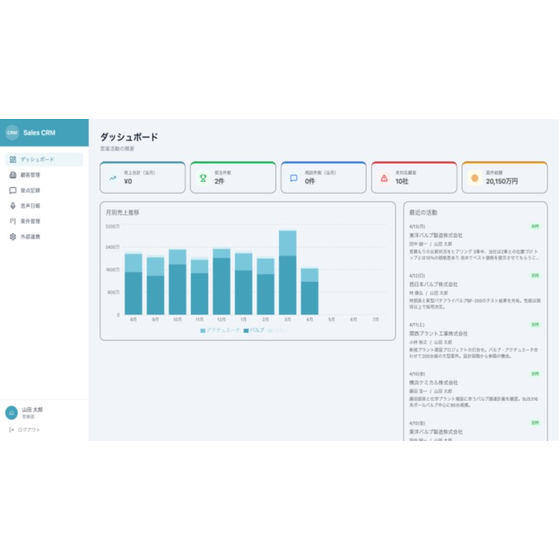Toggle アクチュエータ series in chart legend

(x=220, y=330)
